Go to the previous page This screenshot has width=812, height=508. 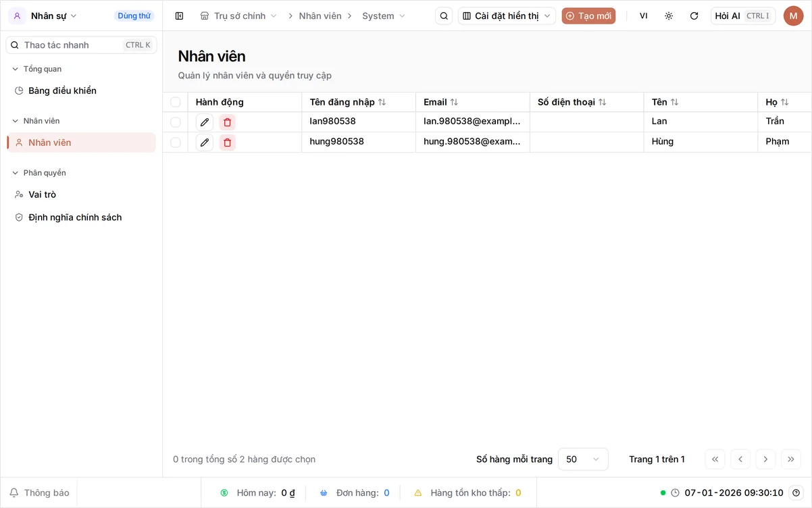[x=740, y=459]
